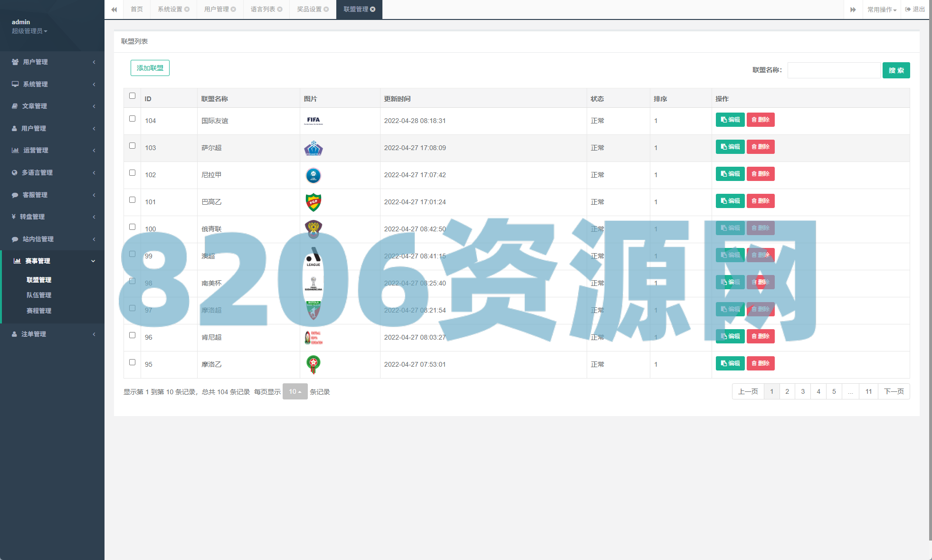Click the vertical page scrollbar
932x560 pixels.
[x=930, y=271]
